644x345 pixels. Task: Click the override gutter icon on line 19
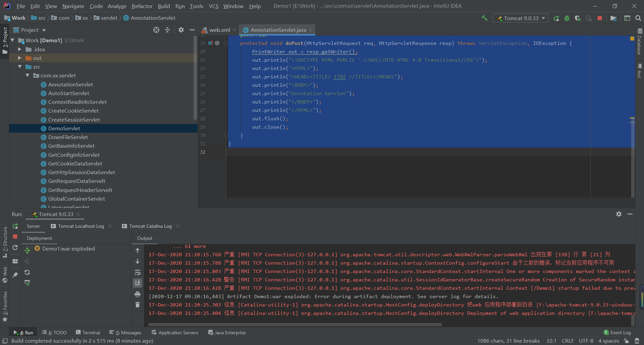click(211, 43)
